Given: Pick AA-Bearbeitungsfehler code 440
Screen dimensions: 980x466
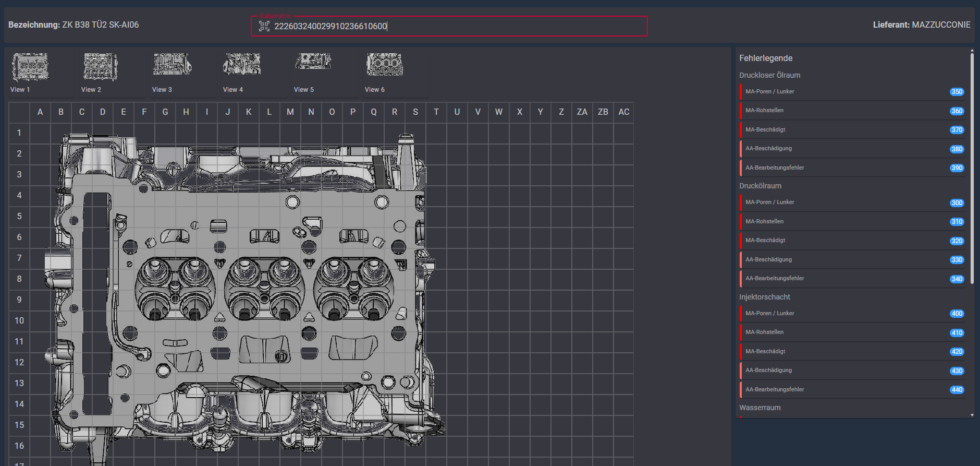Looking at the screenshot, I should pyautogui.click(x=852, y=389).
